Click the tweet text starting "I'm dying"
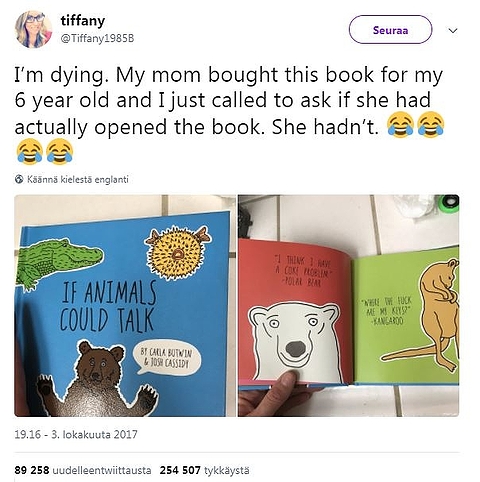The width and height of the screenshot is (480, 482). [x=230, y=115]
